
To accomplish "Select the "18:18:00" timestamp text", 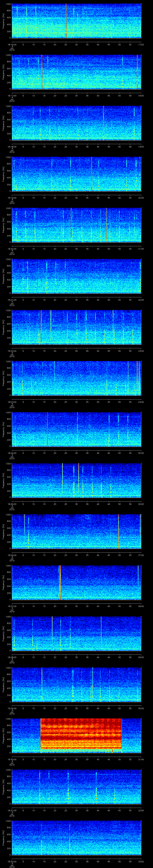I will click(12, 147).
